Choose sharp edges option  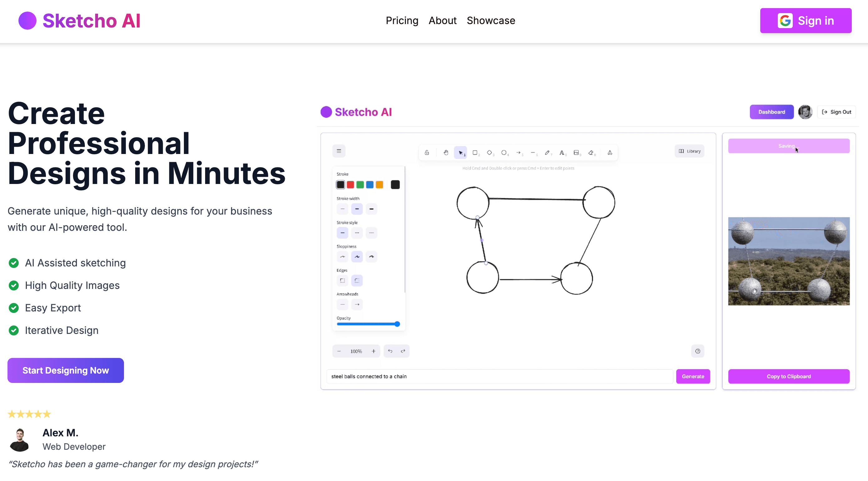pos(342,280)
